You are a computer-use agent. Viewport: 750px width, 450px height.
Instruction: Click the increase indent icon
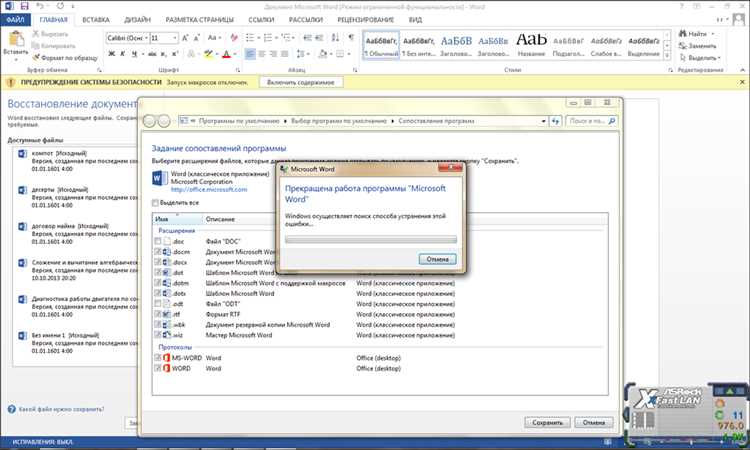click(319, 38)
